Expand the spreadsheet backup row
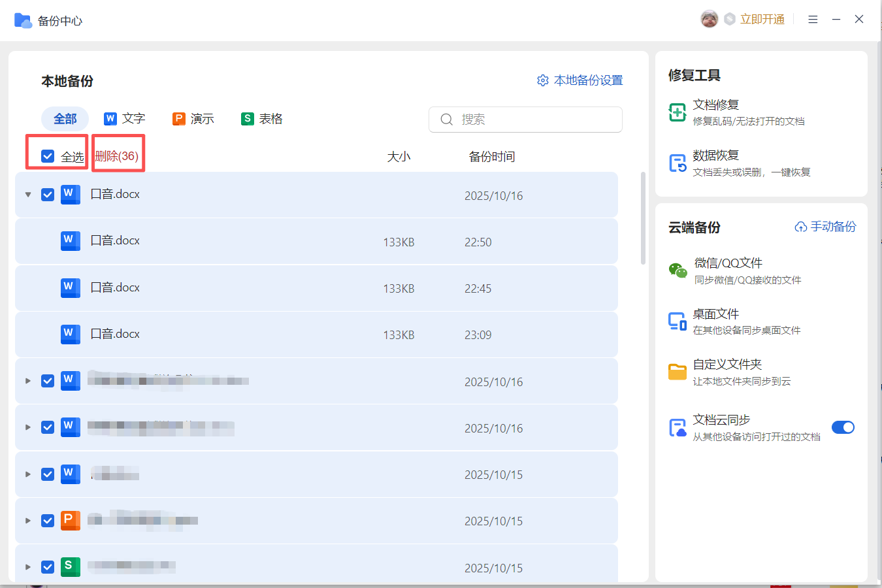This screenshot has height=588, width=882. [28, 567]
